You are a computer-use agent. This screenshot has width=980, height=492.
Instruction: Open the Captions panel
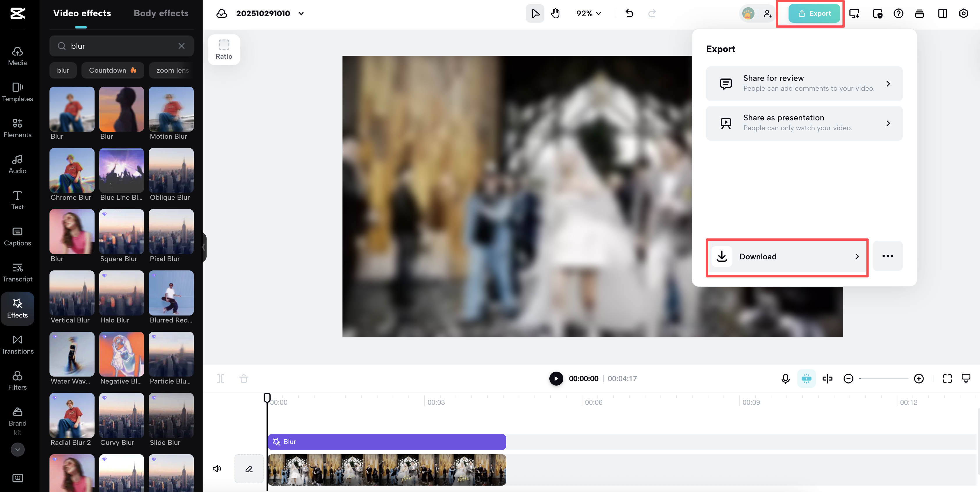click(17, 236)
